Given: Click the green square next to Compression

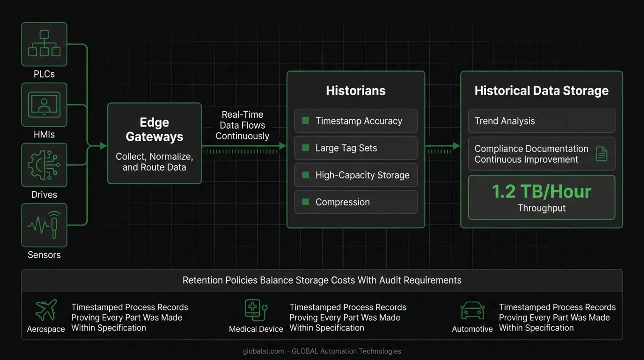Looking at the screenshot, I should (x=306, y=202).
